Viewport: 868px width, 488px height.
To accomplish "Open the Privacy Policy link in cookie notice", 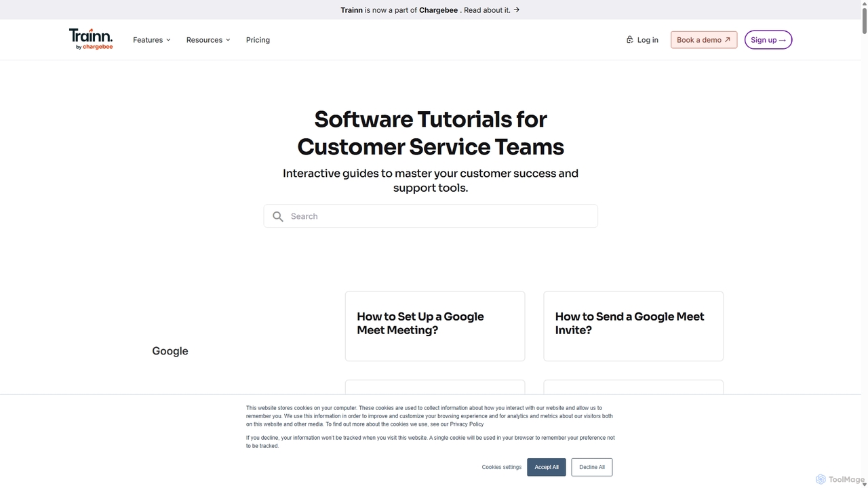I will point(467,424).
